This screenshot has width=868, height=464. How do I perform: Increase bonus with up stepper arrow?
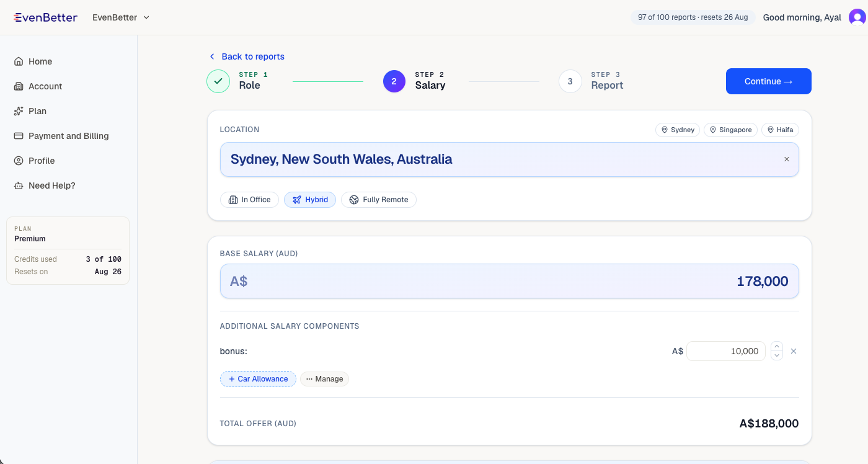(x=777, y=347)
